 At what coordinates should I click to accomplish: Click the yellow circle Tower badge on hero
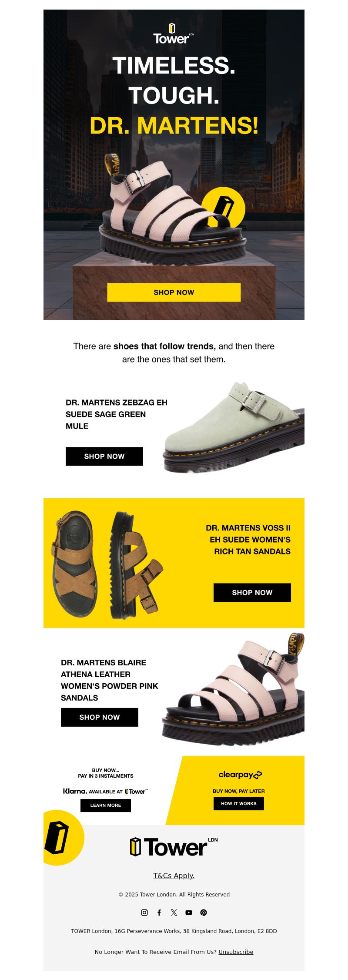pos(223,208)
